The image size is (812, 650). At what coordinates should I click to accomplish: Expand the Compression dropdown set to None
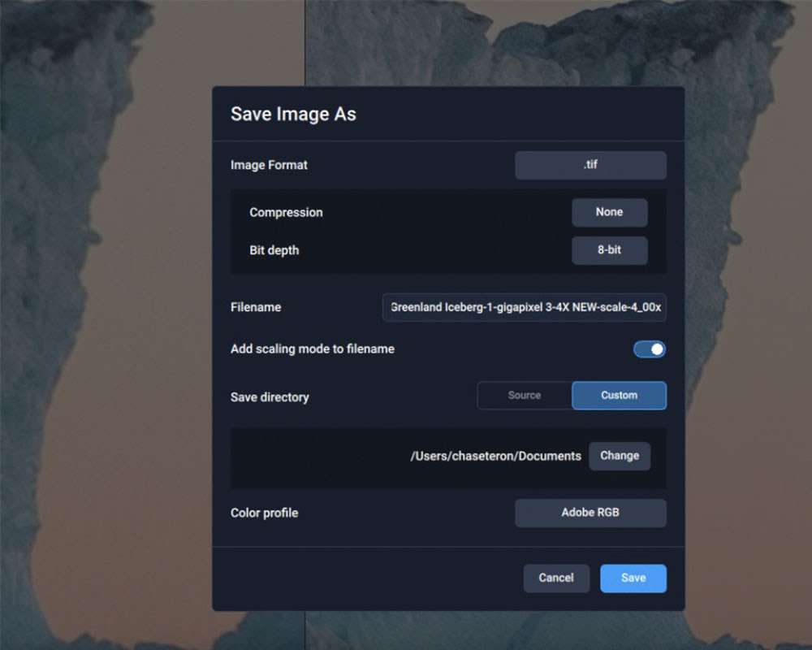[x=609, y=212]
